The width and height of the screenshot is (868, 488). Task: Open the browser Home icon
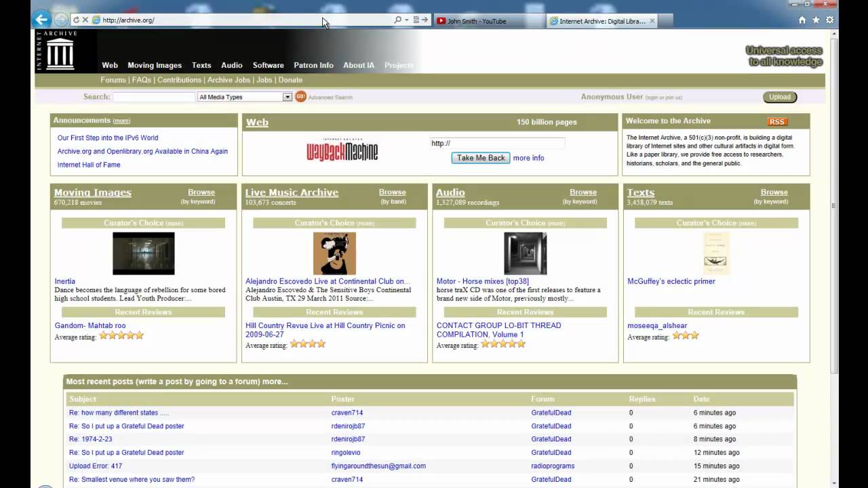pyautogui.click(x=802, y=20)
